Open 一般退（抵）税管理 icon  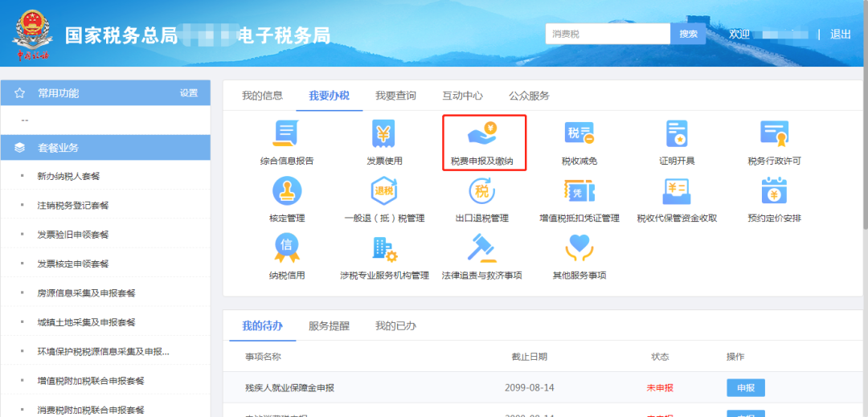(383, 190)
